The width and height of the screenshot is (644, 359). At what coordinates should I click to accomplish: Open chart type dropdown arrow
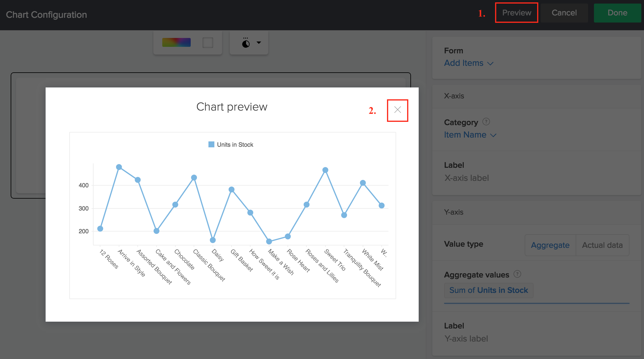click(x=259, y=43)
